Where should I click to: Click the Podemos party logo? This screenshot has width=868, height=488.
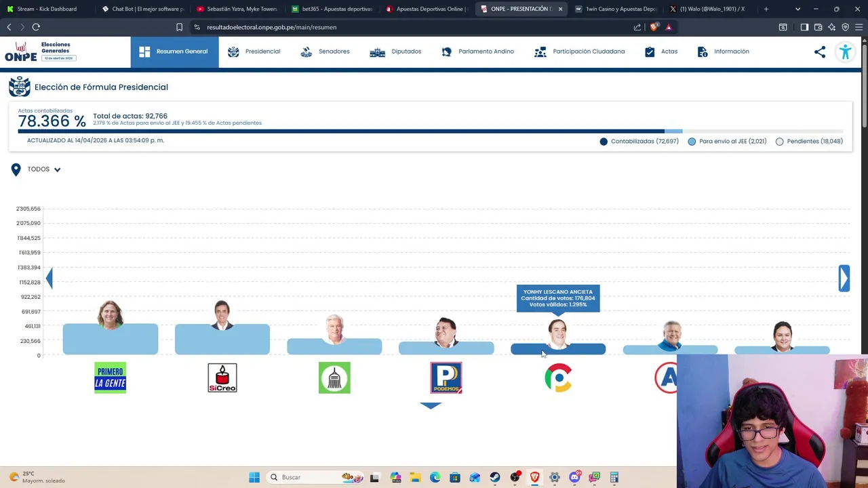pyautogui.click(x=446, y=378)
